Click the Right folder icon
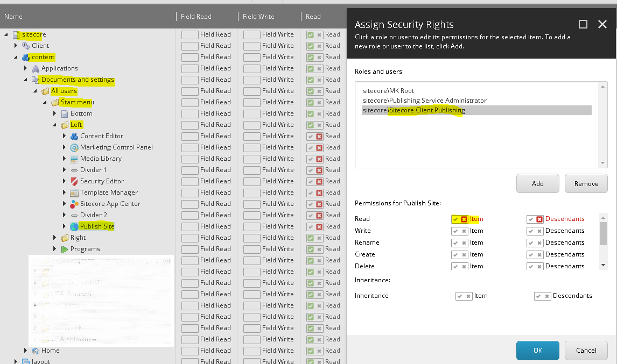 (65, 238)
